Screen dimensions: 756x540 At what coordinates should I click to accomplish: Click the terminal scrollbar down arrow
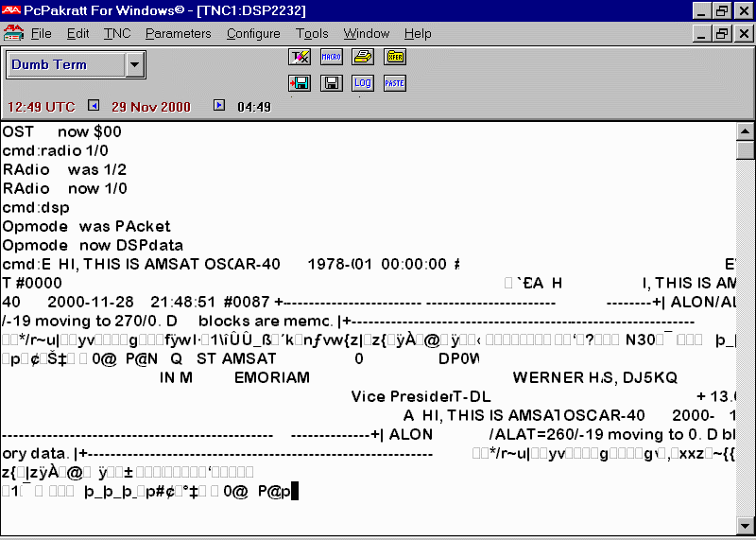746,525
